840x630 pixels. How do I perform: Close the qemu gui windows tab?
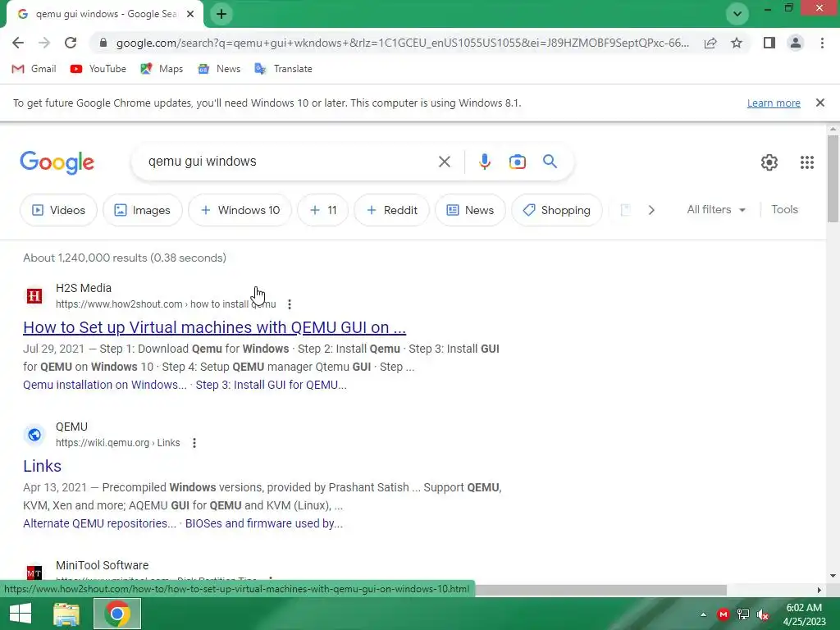pyautogui.click(x=190, y=14)
